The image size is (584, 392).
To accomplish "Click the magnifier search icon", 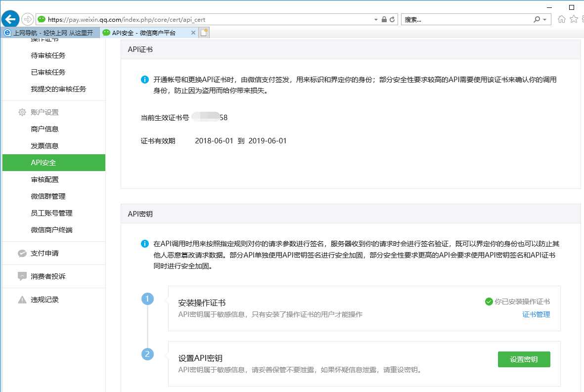I will click(537, 19).
